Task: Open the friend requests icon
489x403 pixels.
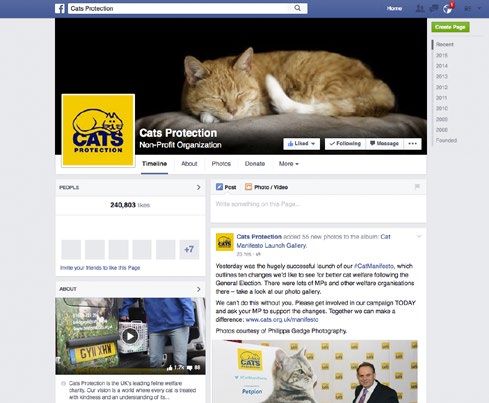Action: pyautogui.click(x=420, y=9)
